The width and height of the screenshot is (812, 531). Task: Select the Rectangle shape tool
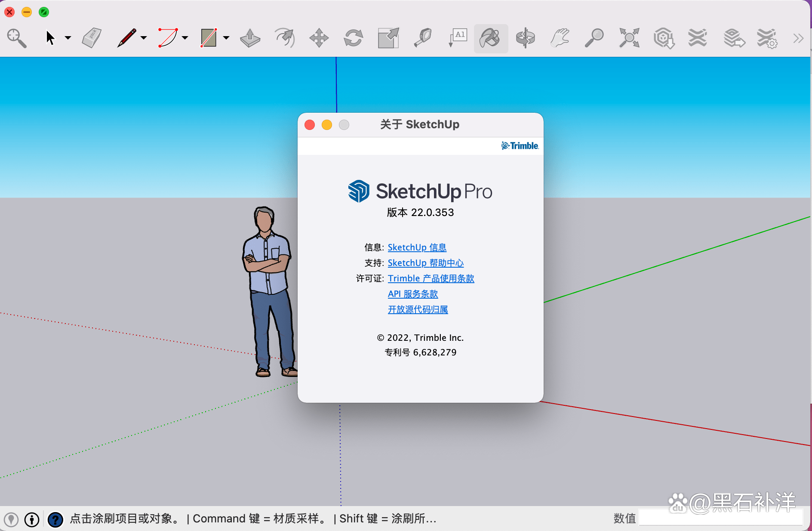pos(209,38)
